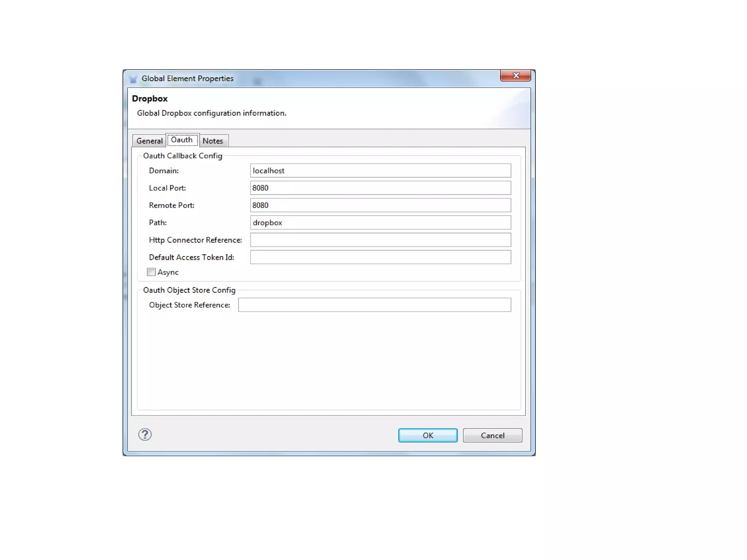Click the Oauth Object Store Config title

tap(189, 290)
